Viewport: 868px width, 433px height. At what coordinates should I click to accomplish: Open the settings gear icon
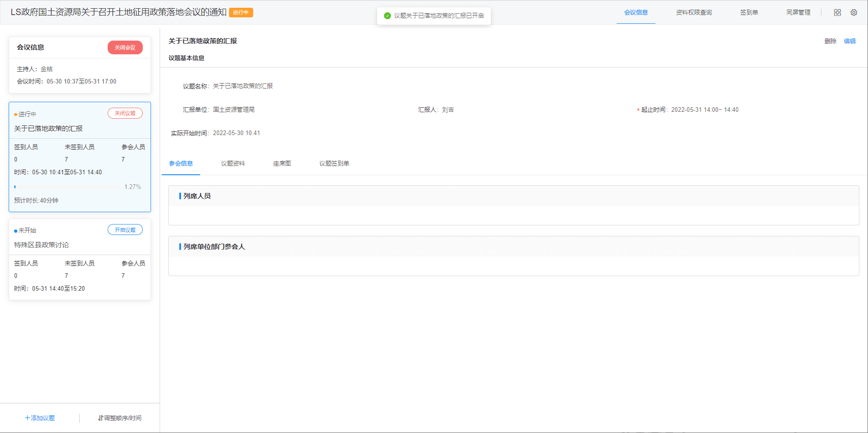854,13
